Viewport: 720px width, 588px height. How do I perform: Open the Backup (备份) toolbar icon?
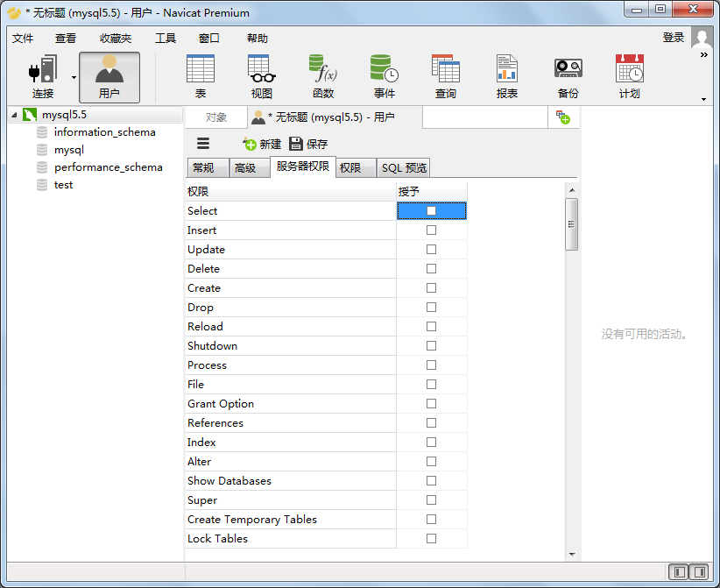point(568,77)
